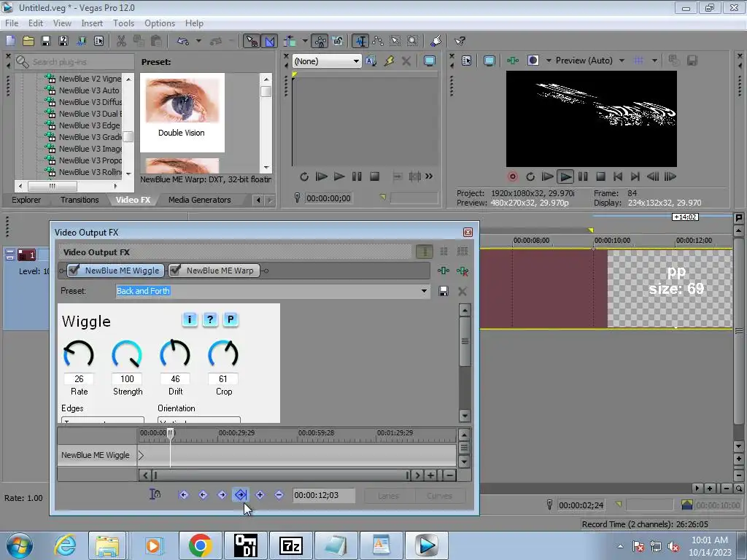Open the (None) dropdown in the trimmer
This screenshot has width=747, height=560.
pos(356,61)
